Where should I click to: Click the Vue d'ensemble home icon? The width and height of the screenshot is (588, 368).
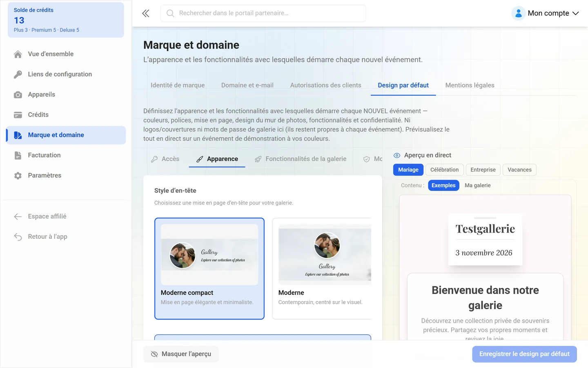18,54
